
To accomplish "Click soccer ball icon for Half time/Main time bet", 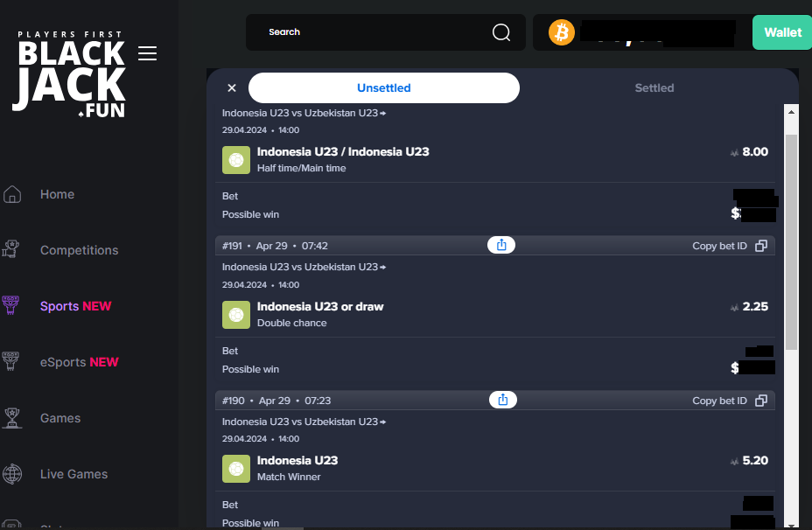I will [236, 160].
